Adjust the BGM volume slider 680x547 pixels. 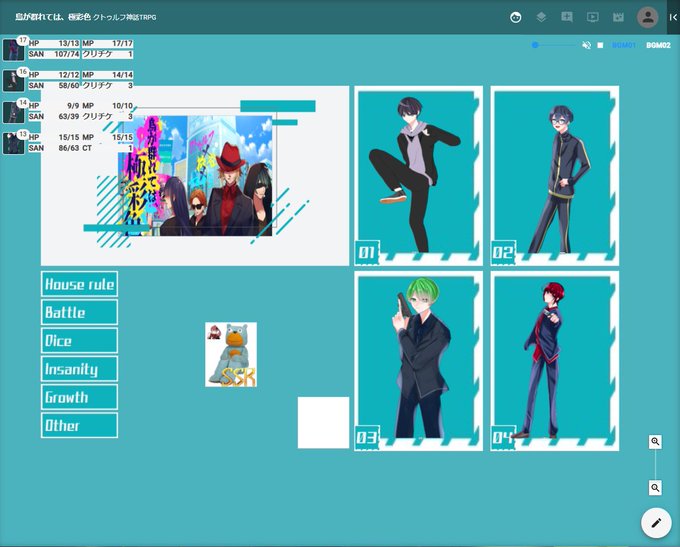pos(555,45)
